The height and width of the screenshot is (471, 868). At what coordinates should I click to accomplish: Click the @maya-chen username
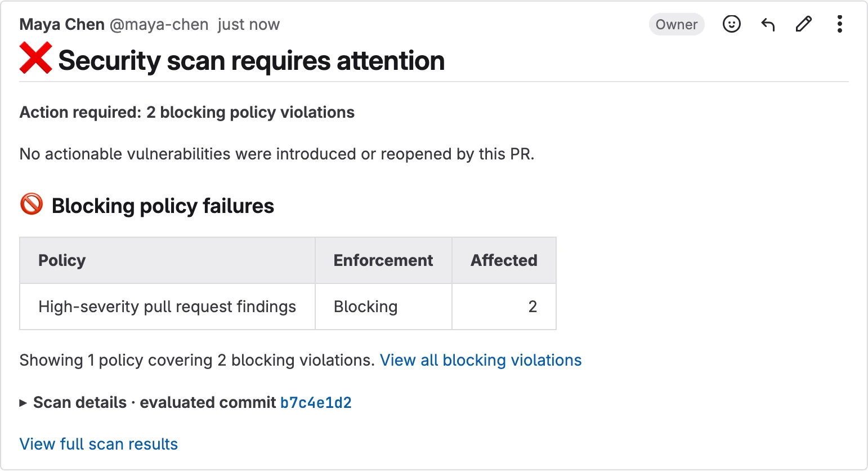tap(159, 25)
